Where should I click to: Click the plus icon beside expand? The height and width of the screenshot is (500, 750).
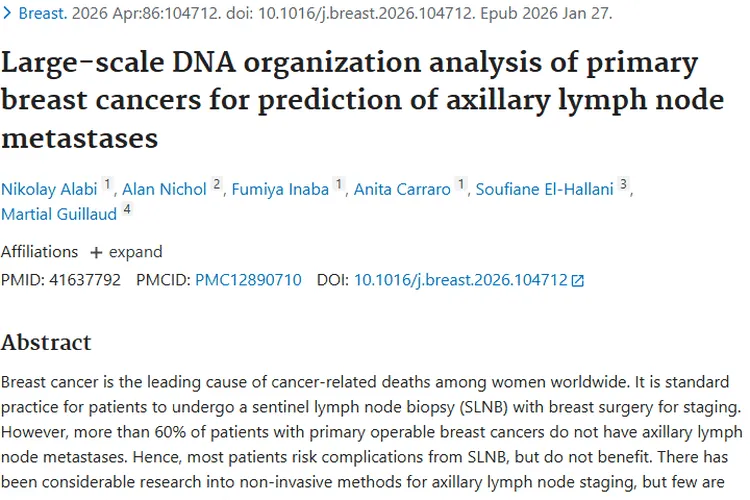(x=96, y=252)
